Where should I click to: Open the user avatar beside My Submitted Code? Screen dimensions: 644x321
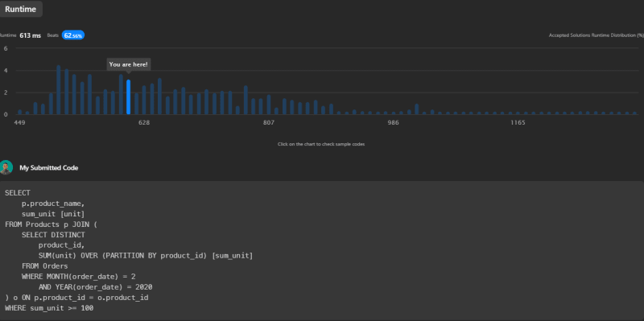[6, 167]
